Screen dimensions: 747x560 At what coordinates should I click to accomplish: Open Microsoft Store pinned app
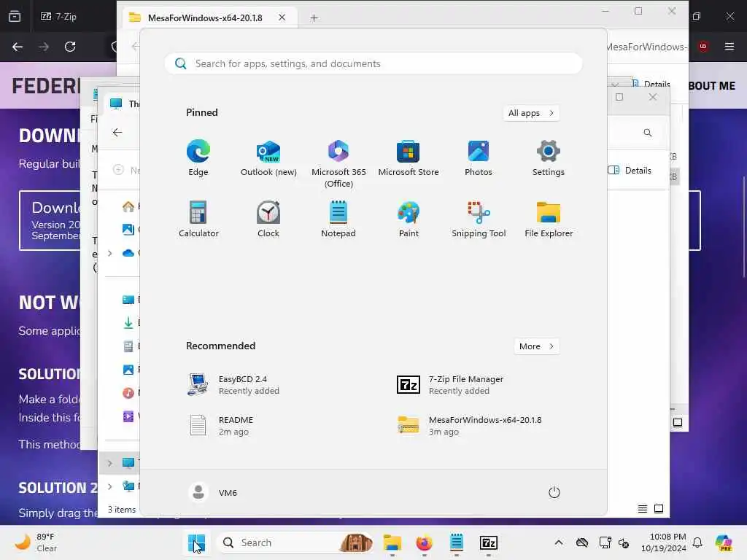point(409,158)
